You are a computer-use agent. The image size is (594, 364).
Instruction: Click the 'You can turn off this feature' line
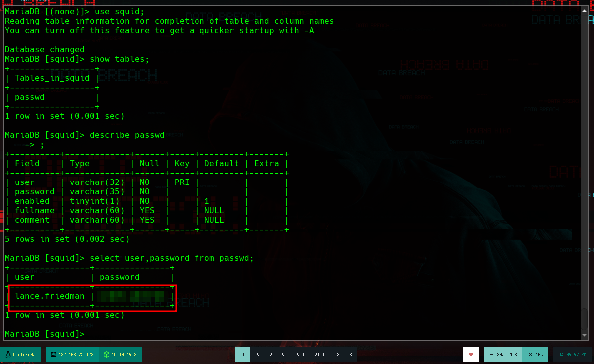pos(159,31)
